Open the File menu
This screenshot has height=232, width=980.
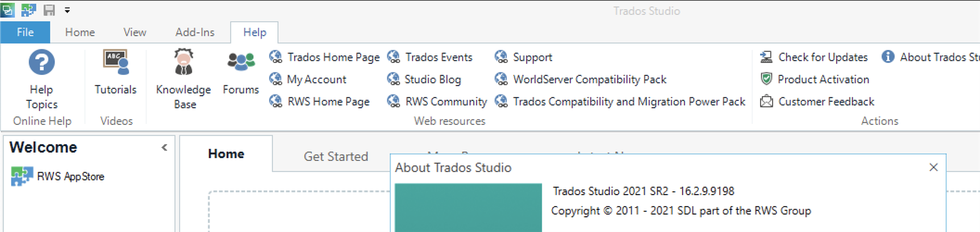(x=25, y=33)
